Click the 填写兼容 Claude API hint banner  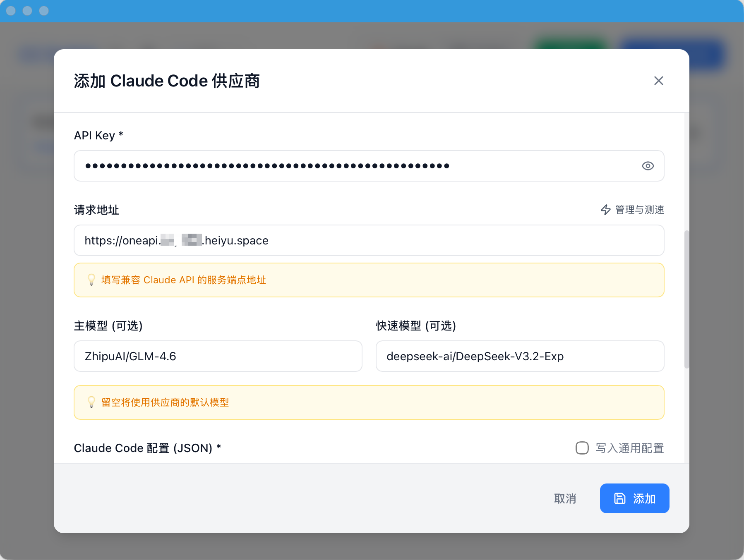(369, 280)
